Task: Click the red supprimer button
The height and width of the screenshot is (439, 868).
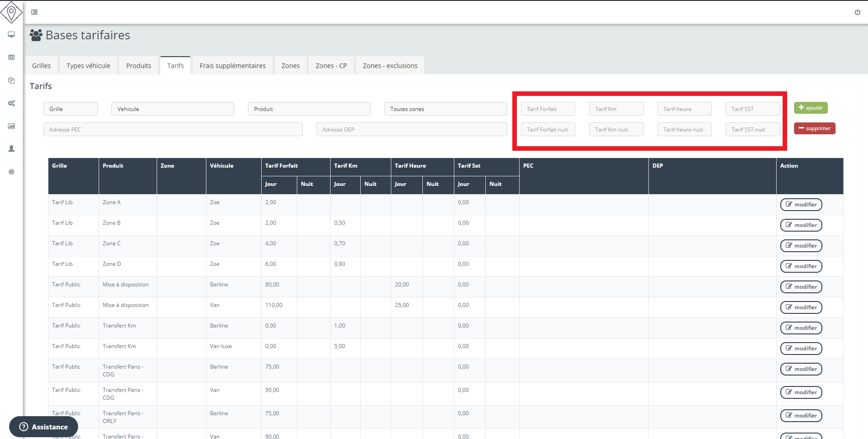Action: click(814, 128)
